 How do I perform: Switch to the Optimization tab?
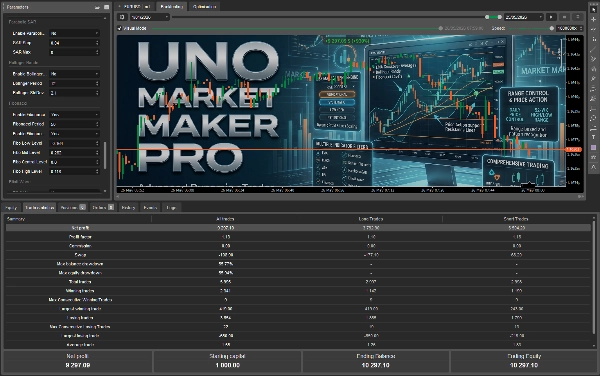coord(204,7)
